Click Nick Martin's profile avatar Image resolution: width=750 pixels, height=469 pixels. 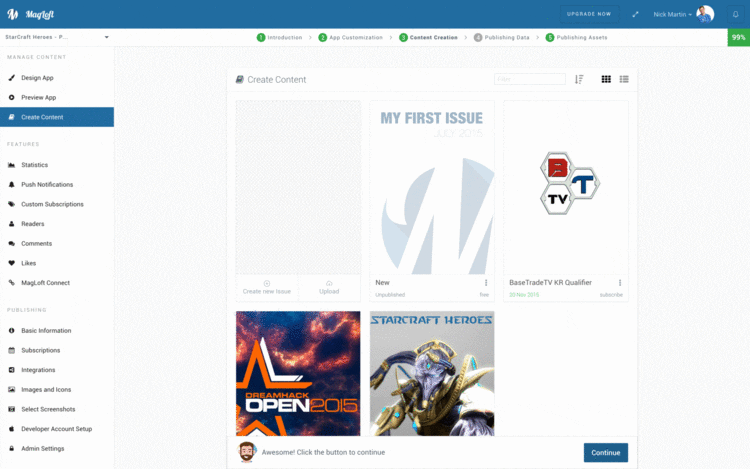point(705,14)
